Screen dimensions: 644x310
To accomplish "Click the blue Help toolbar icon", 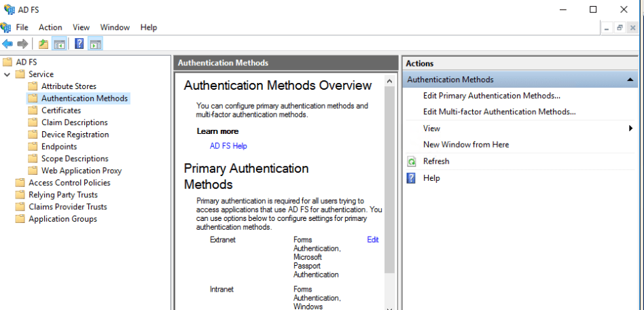I will coord(79,44).
